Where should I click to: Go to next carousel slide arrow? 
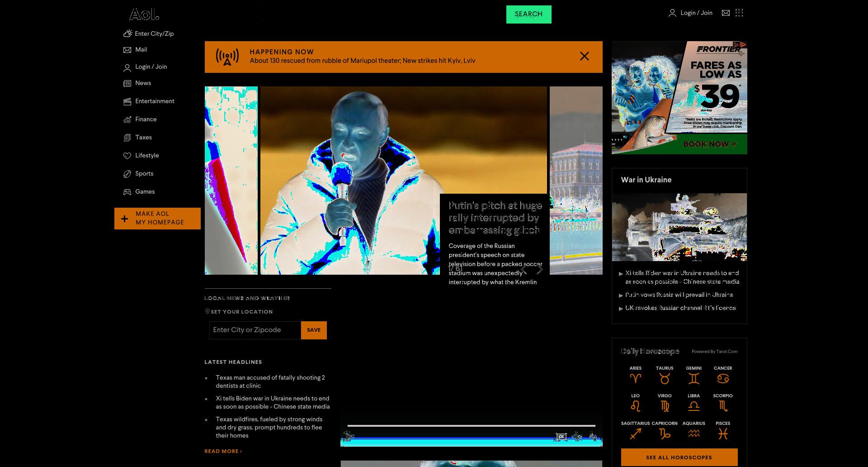point(539,269)
